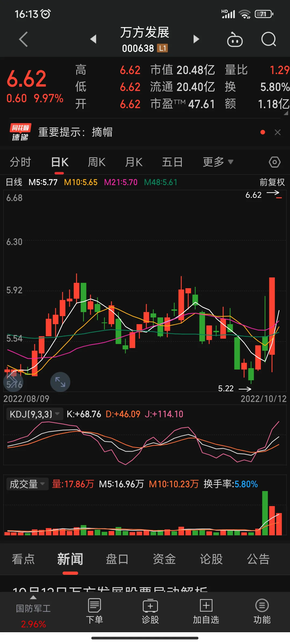Go to previous stock with left triangle
Image resolution: width=290 pixels, height=644 pixels.
(93, 39)
